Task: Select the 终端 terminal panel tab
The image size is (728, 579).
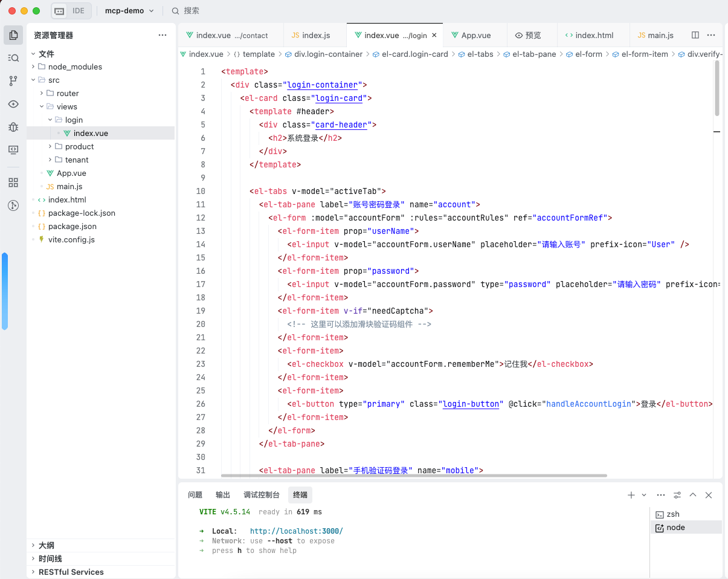Action: [300, 495]
